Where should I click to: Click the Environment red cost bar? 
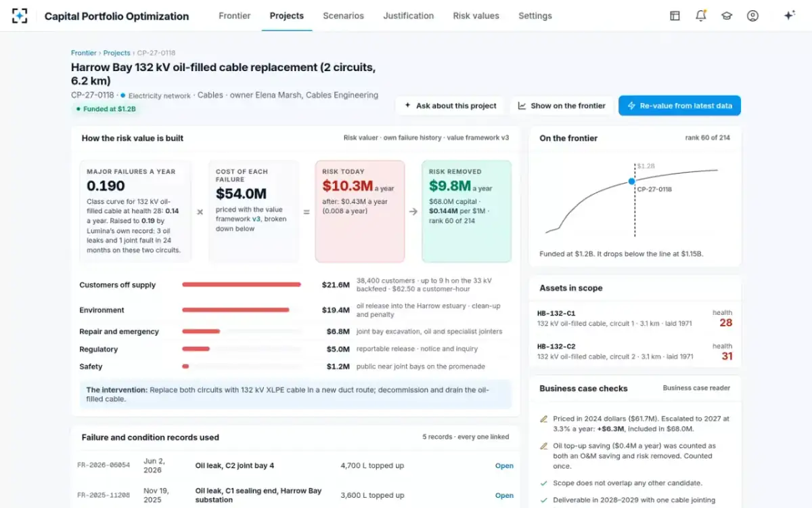pos(235,310)
